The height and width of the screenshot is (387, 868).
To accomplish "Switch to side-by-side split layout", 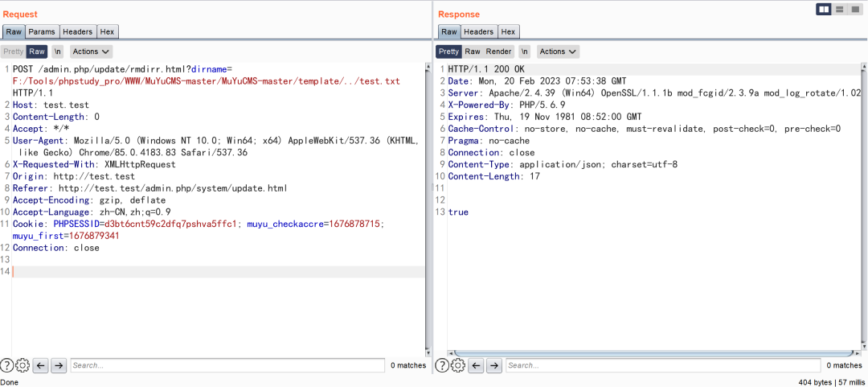I will pos(824,9).
